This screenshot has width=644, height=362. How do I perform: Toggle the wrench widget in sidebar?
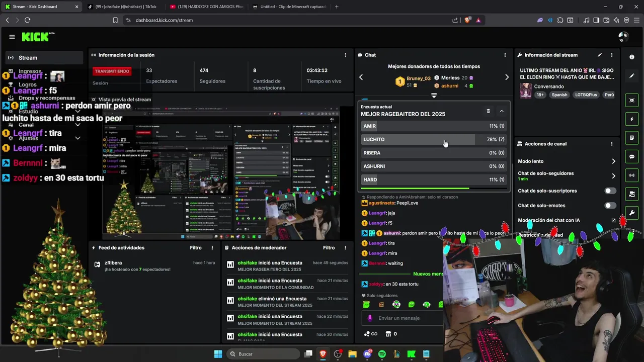coord(632,213)
